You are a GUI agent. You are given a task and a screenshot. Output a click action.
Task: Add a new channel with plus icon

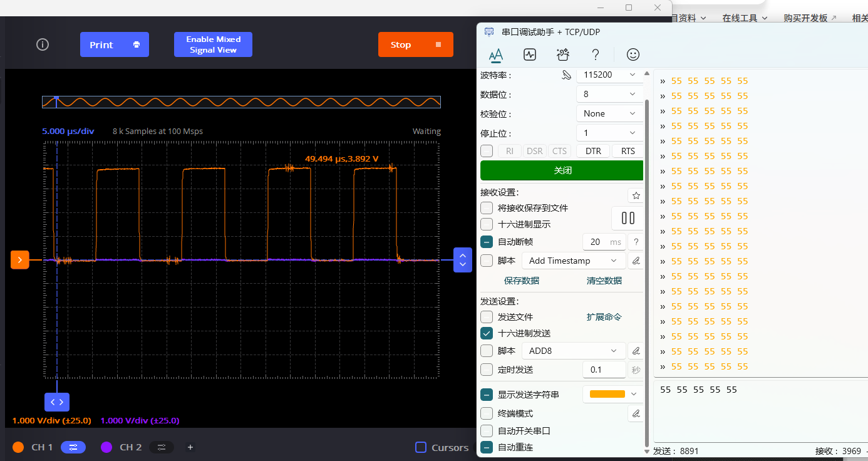click(x=190, y=447)
